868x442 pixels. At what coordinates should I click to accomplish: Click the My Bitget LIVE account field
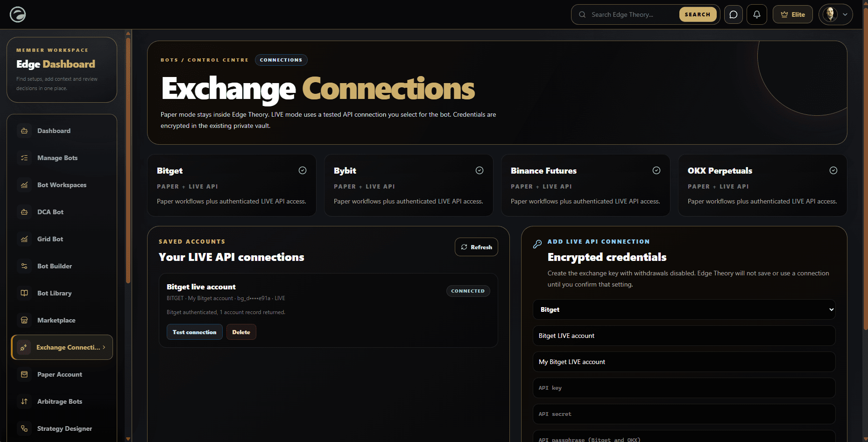[684, 362]
